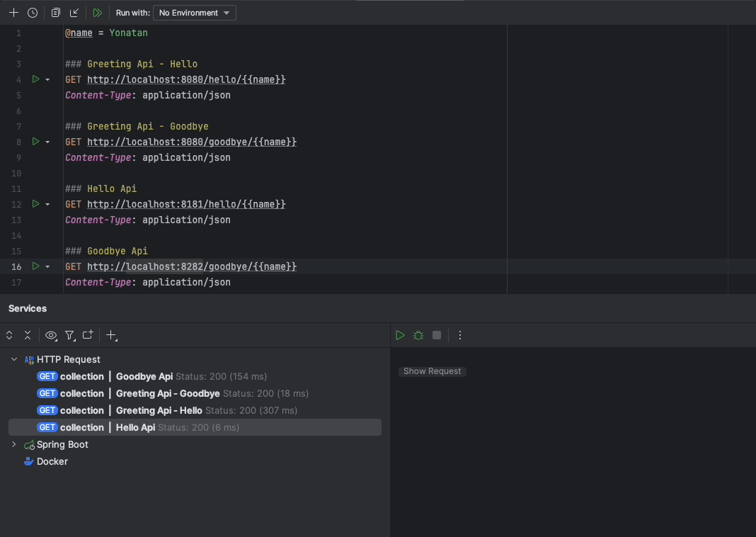Open the No Environment dropdown
The height and width of the screenshot is (537, 756).
pyautogui.click(x=195, y=13)
